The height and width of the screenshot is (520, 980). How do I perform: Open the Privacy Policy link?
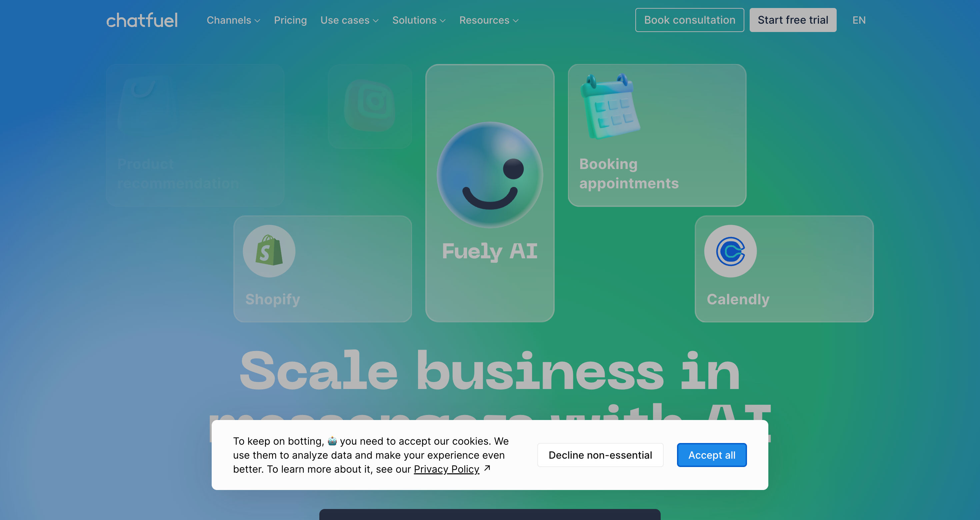446,469
